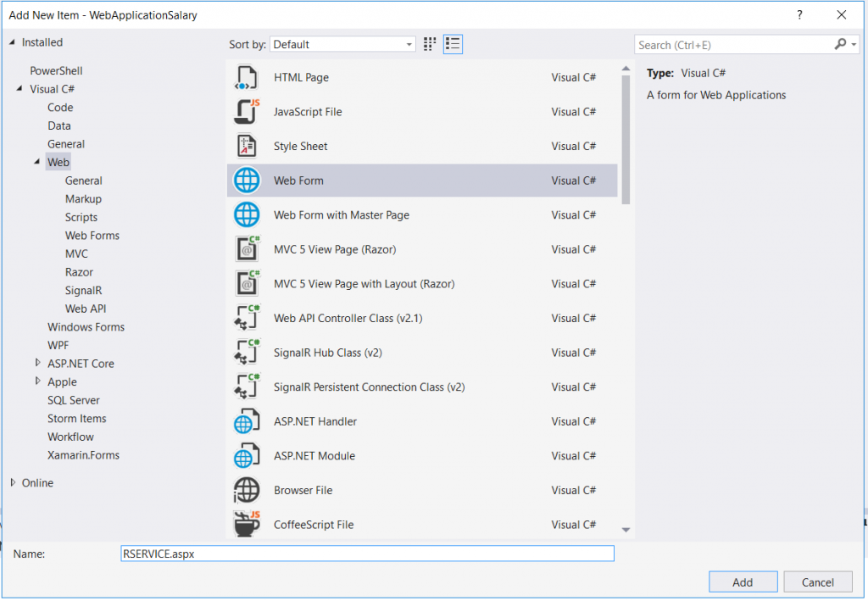868x601 pixels.
Task: Click the Cancel button
Action: point(818,582)
